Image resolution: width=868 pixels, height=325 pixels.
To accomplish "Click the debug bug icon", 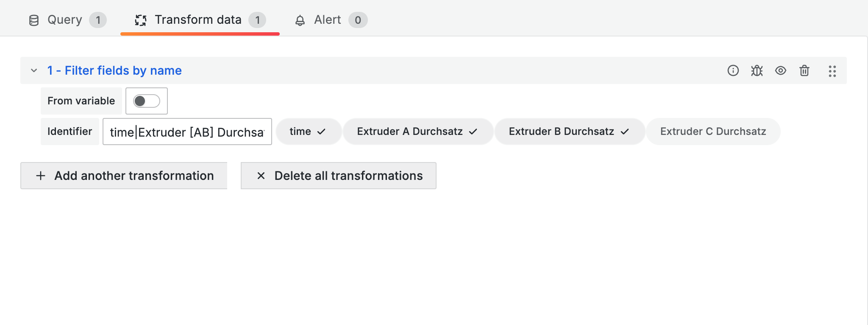I will 757,70.
